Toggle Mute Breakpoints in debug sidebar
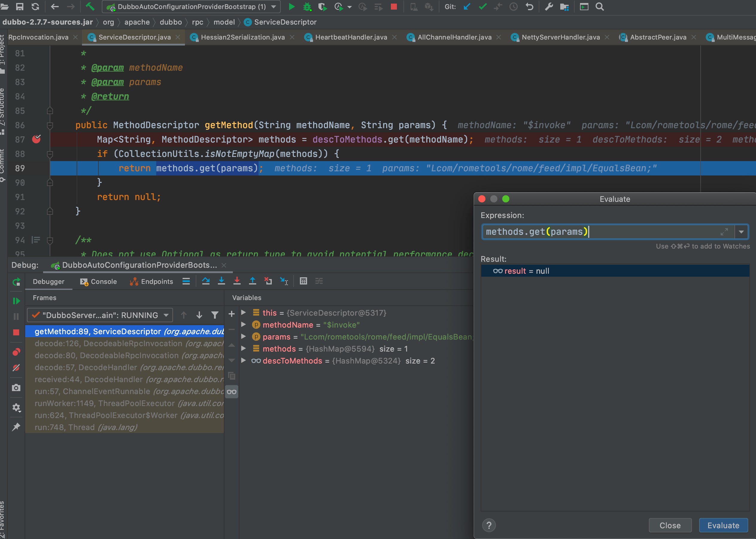756x539 pixels. [16, 367]
